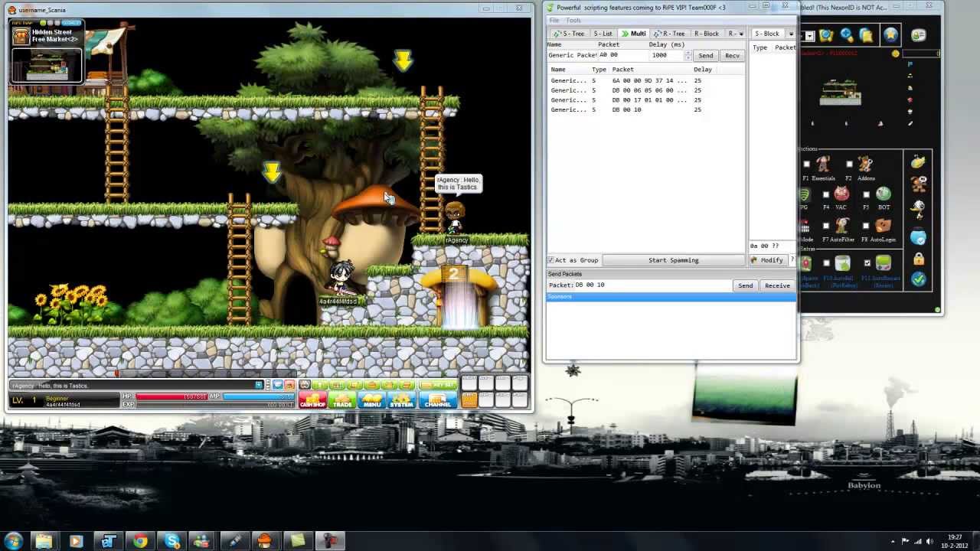980x551 pixels.
Task: Toggle the Act as Group checkbox
Action: point(550,260)
